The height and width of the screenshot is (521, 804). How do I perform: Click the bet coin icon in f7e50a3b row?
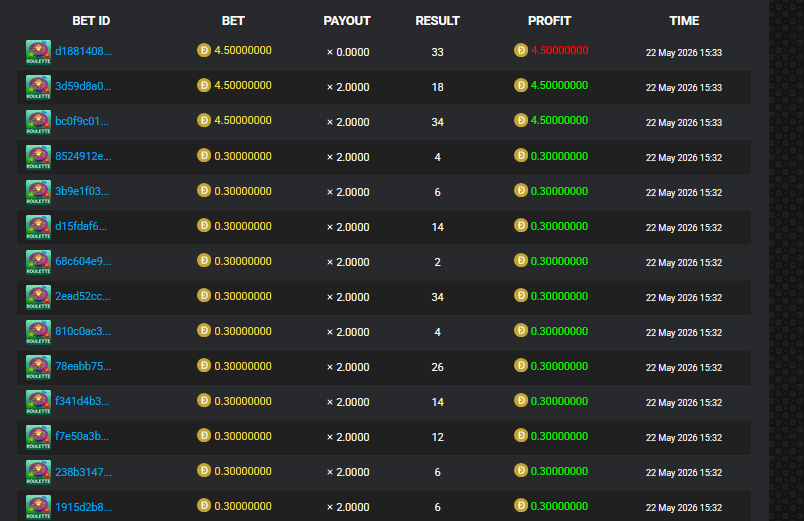(204, 435)
